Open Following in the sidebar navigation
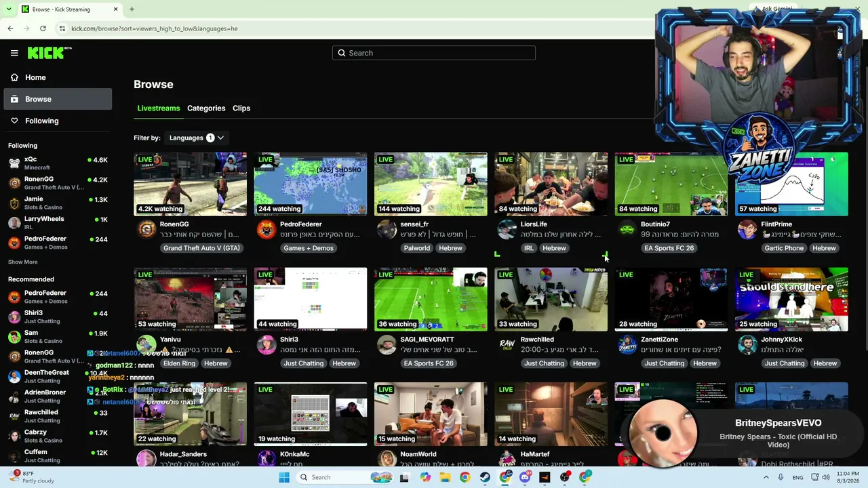Viewport: 868px width, 488px height. point(58,121)
